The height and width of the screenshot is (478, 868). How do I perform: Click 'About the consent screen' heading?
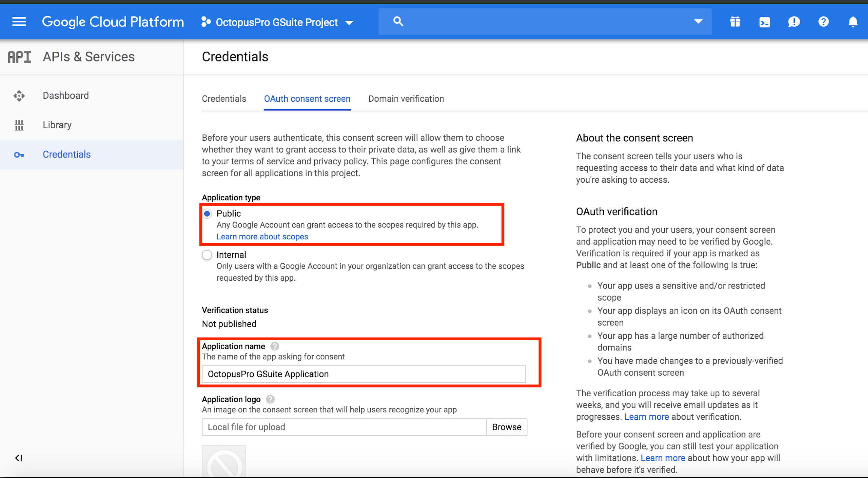[634, 138]
